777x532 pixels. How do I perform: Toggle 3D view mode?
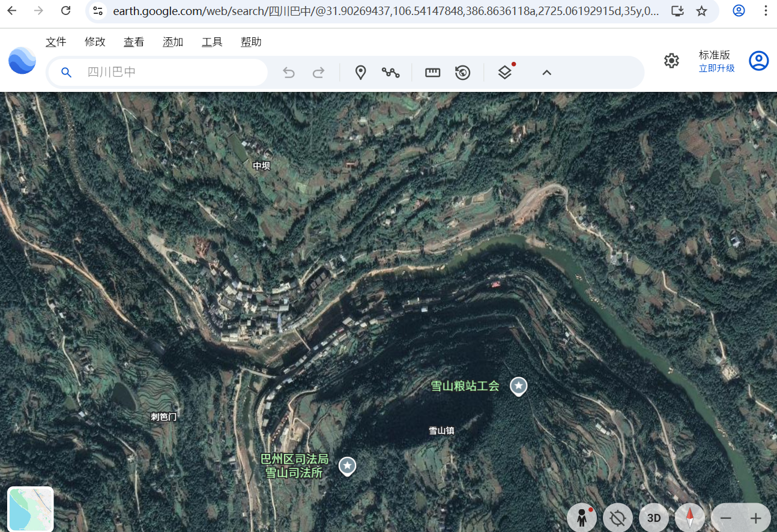point(653,517)
